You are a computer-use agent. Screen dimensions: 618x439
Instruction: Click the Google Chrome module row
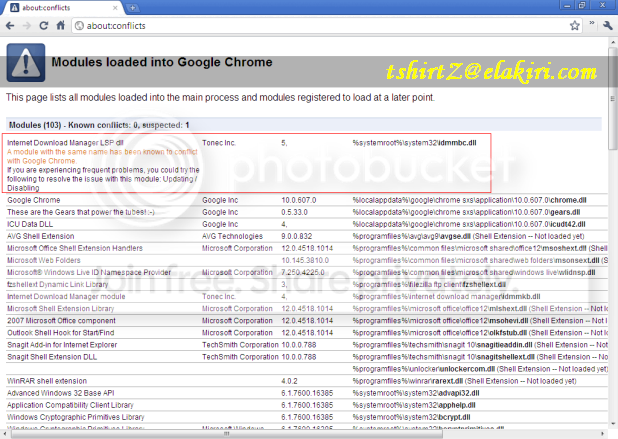307,200
